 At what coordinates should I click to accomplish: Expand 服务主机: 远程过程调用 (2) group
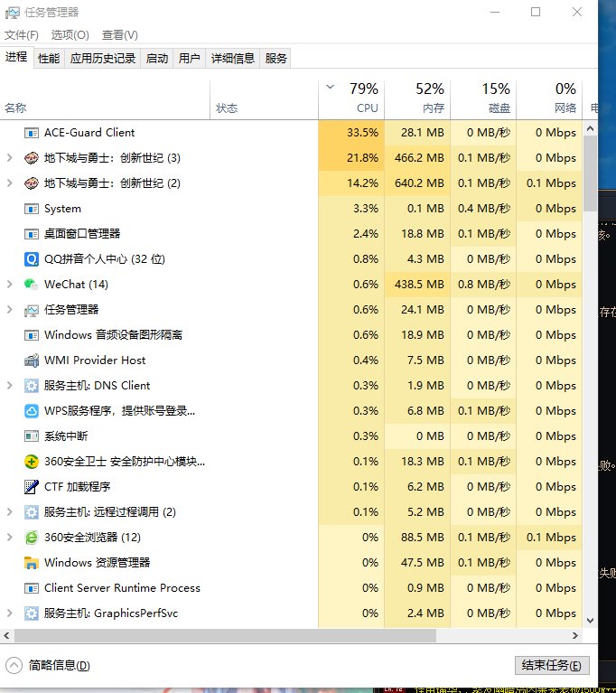click(10, 512)
